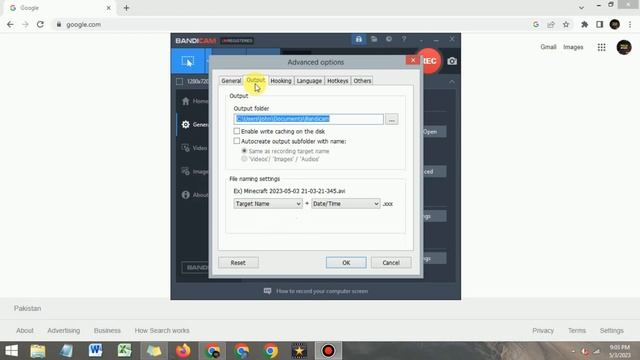
Task: Switch to the Output tab
Action: (x=256, y=80)
